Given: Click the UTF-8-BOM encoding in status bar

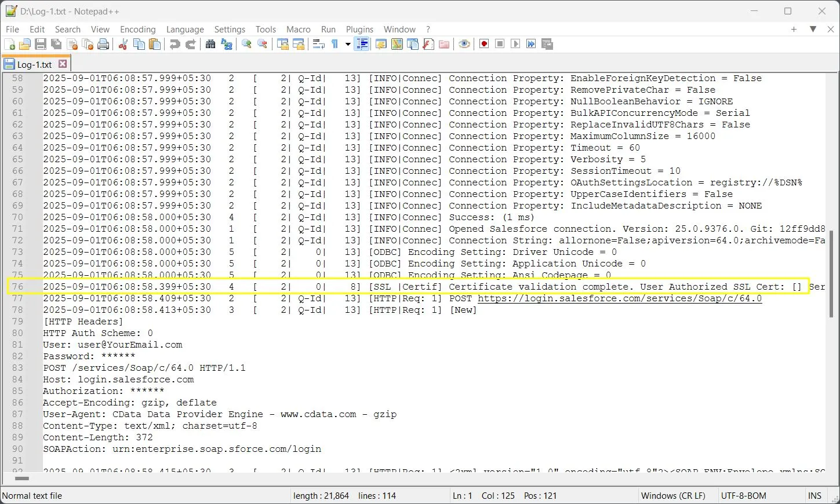Looking at the screenshot, I should pos(743,496).
